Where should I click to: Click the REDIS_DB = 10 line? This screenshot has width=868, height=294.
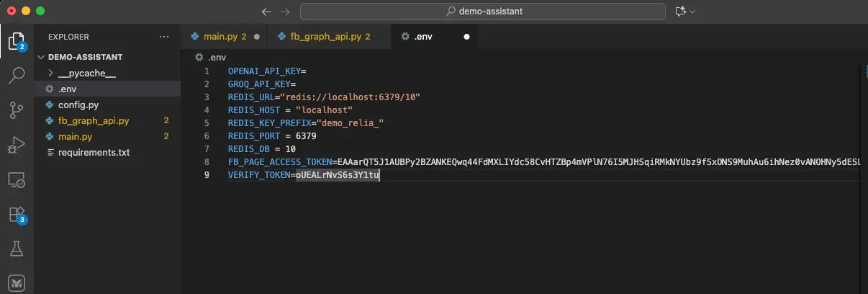[x=262, y=149]
